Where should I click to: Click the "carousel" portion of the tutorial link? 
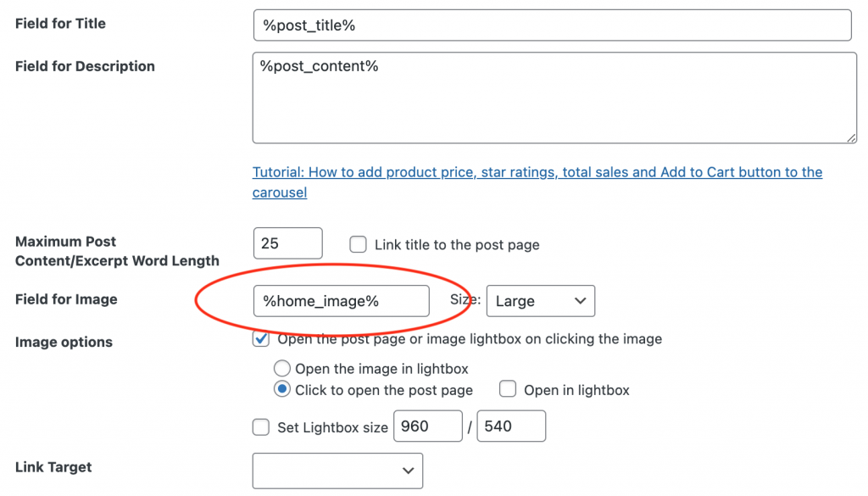click(x=279, y=192)
